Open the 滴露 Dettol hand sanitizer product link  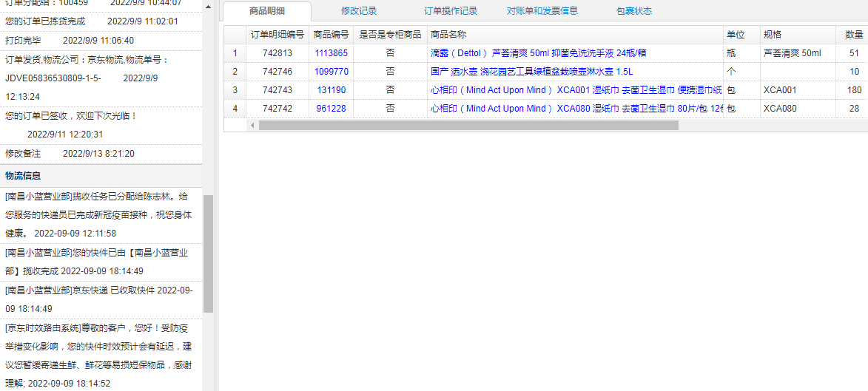(539, 54)
